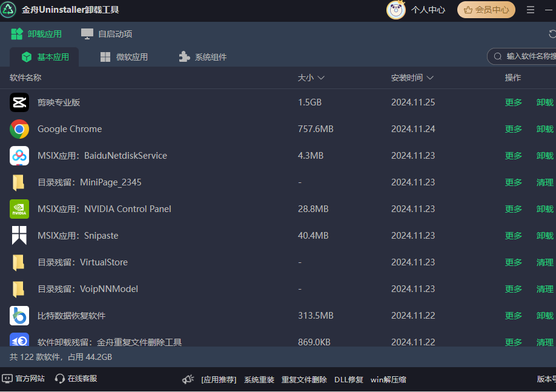Click the 313.5MB size value

click(316, 316)
